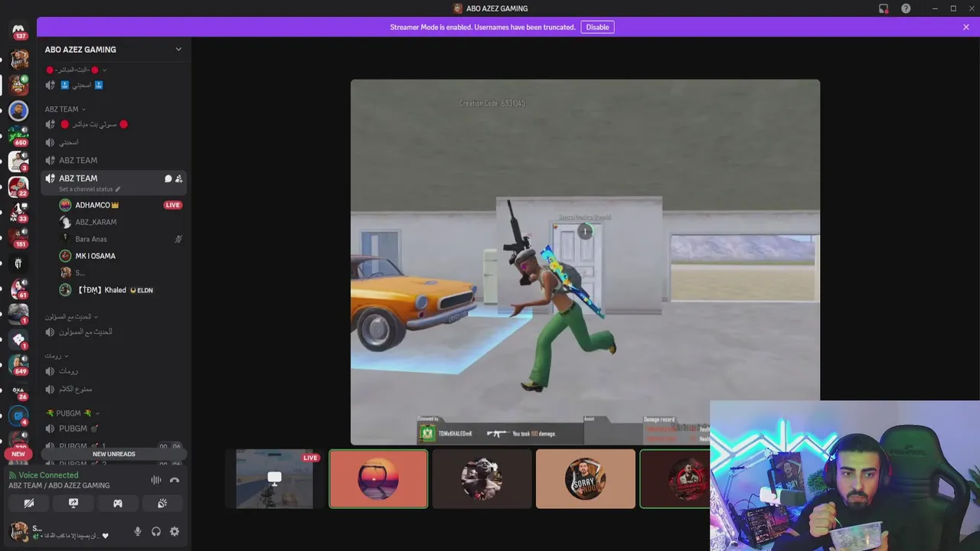This screenshot has height=551, width=980.
Task: Invite people to the ABZ TEAM channel
Action: click(178, 179)
